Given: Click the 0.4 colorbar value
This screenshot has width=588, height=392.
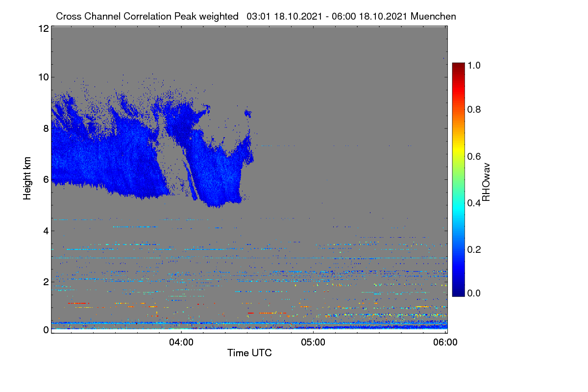Looking at the screenshot, I should [473, 202].
